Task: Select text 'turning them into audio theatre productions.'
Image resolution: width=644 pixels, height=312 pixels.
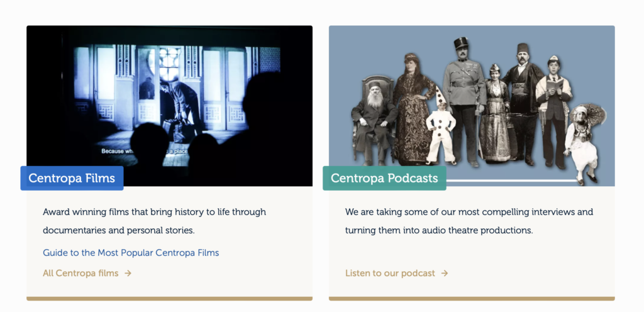Action: [439, 230]
